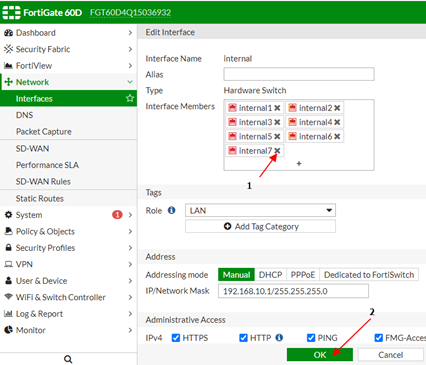Viewport: 426px width, 365px height.
Task: Open the Performance SLA menu item
Action: click(68, 165)
